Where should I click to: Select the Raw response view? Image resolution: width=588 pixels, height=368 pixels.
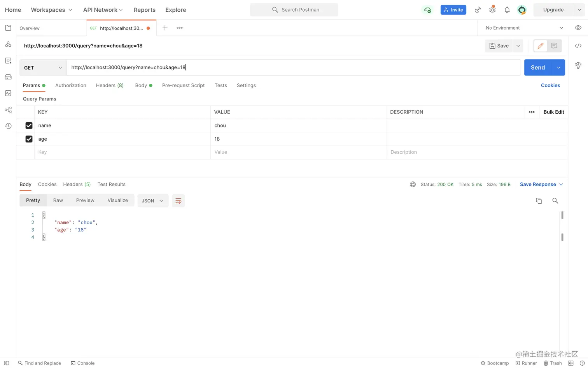pyautogui.click(x=58, y=200)
